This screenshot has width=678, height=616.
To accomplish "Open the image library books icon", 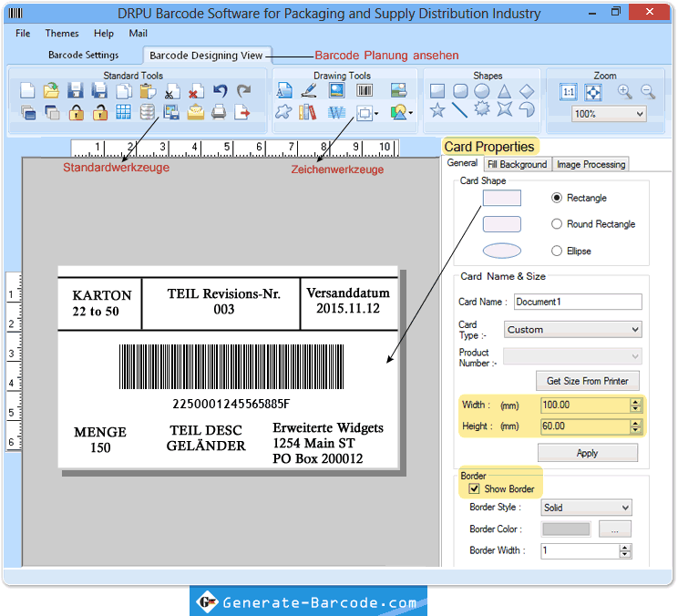I will pos(307,113).
